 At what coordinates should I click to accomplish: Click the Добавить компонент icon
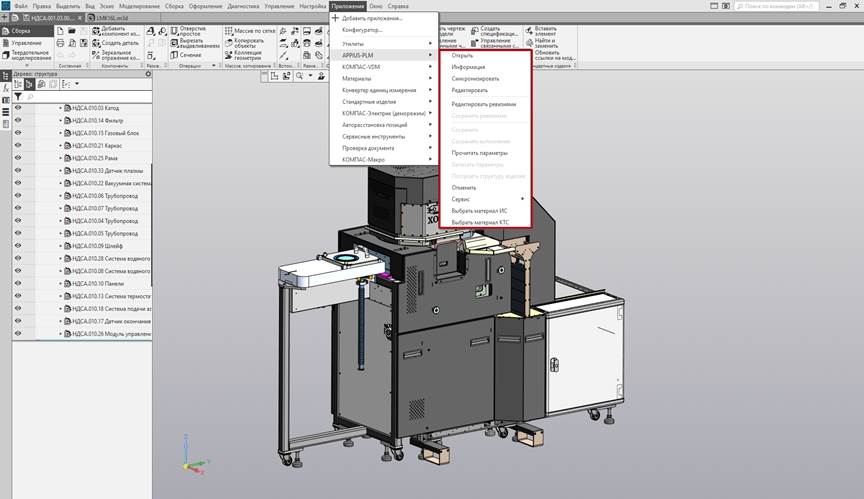click(94, 32)
